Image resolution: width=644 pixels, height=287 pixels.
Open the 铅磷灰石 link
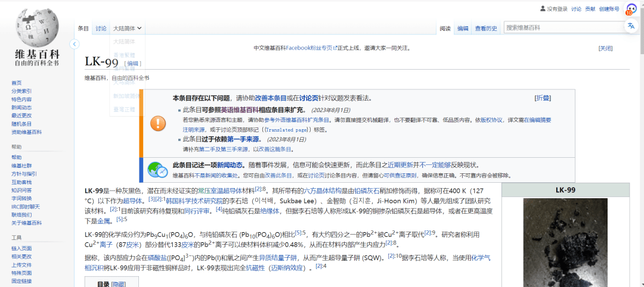click(x=367, y=191)
